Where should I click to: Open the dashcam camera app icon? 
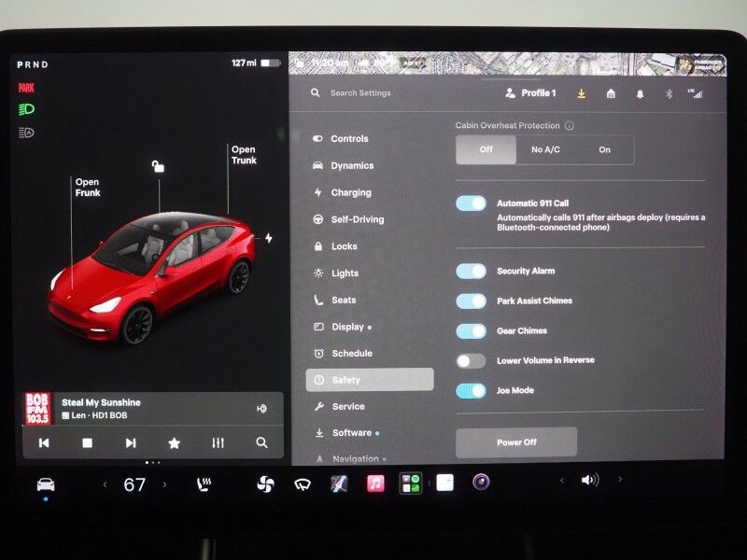pos(481,482)
